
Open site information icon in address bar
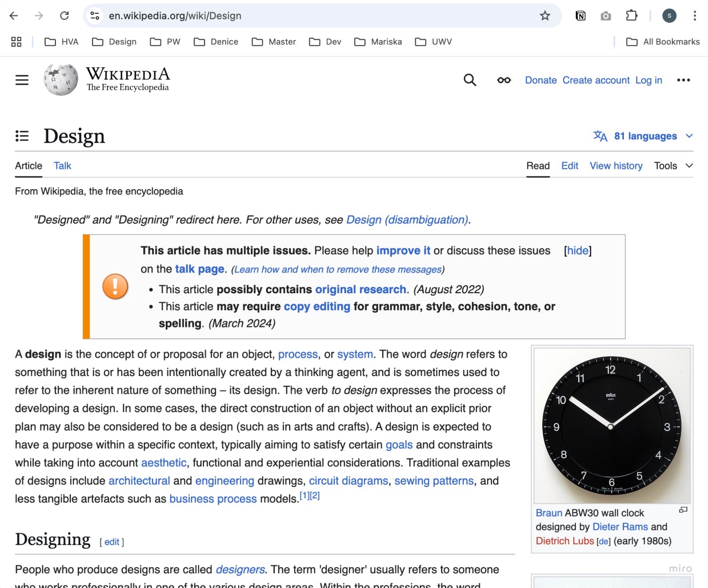(95, 16)
